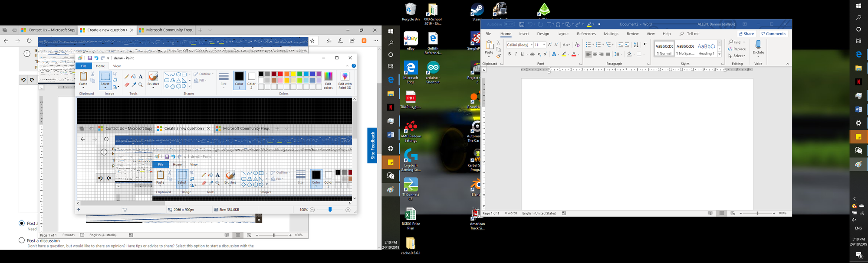Expand the Brushes dropdown in Paint
Image resolution: width=868 pixels, height=263 pixels.
click(x=153, y=88)
